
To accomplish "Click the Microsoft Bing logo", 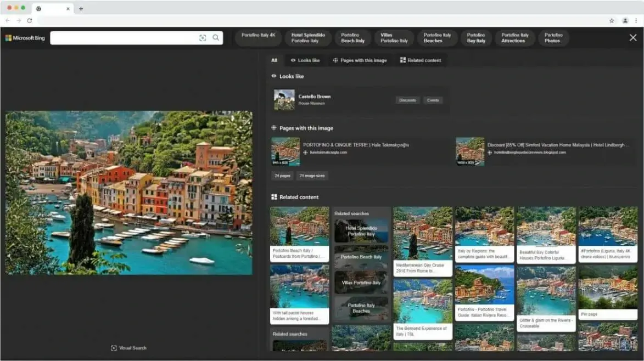I will click(25, 38).
